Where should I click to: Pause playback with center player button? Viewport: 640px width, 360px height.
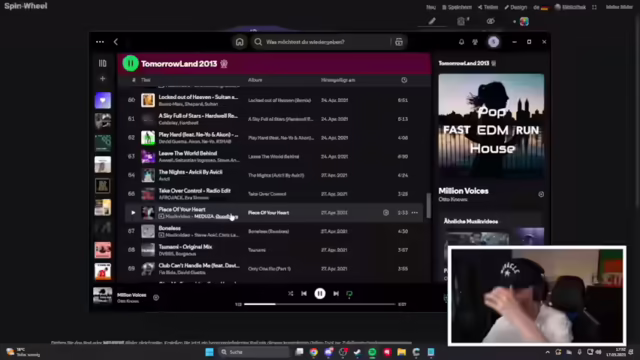(x=320, y=293)
